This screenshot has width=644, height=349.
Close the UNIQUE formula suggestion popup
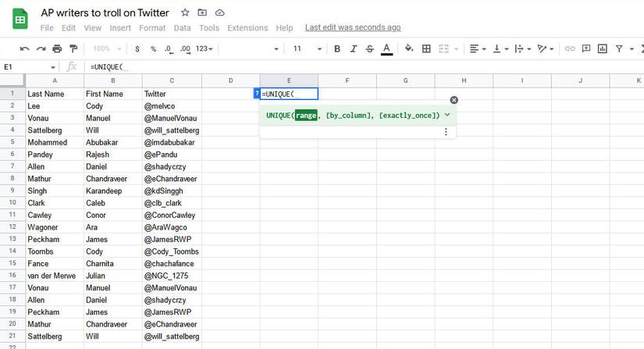(454, 100)
